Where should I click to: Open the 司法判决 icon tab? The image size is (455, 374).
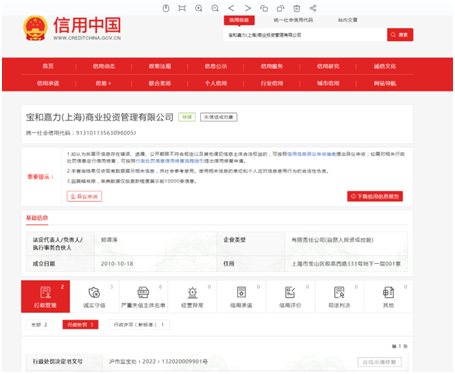tap(339, 296)
